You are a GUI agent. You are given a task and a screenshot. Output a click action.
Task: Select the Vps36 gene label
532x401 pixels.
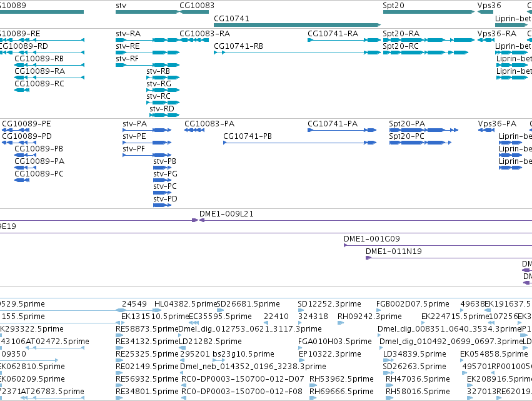tap(489, 6)
